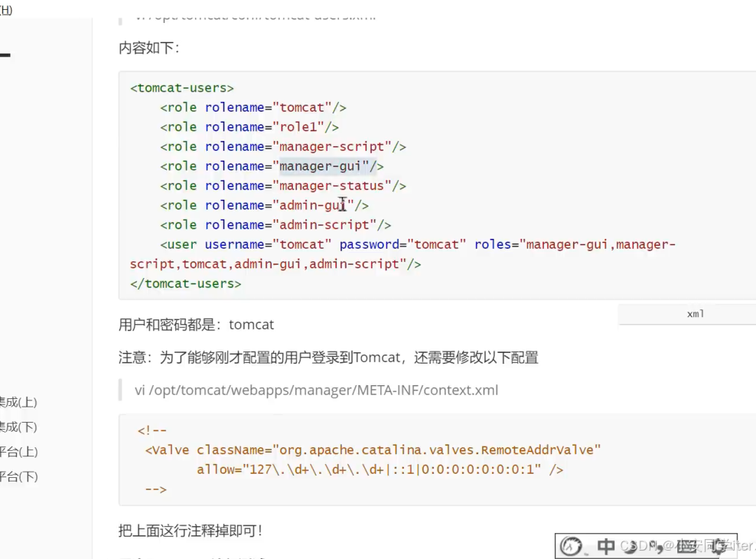
Task: Toggle the 中 Chinese/English input mode
Action: tap(606, 546)
